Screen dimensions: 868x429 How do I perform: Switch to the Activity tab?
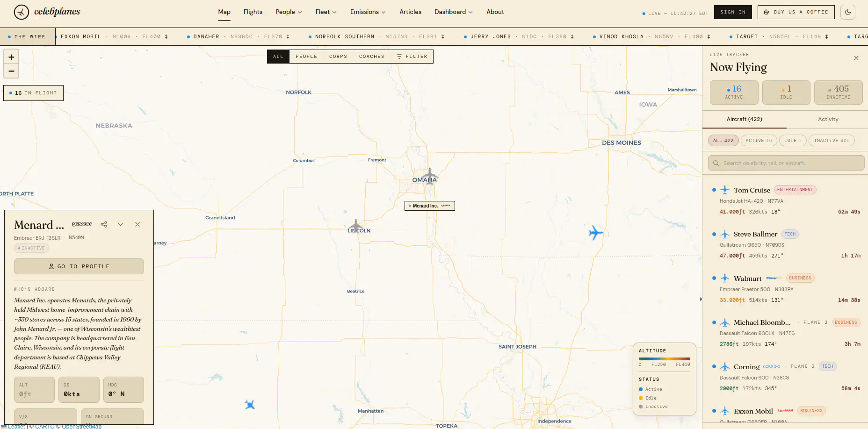[828, 120]
